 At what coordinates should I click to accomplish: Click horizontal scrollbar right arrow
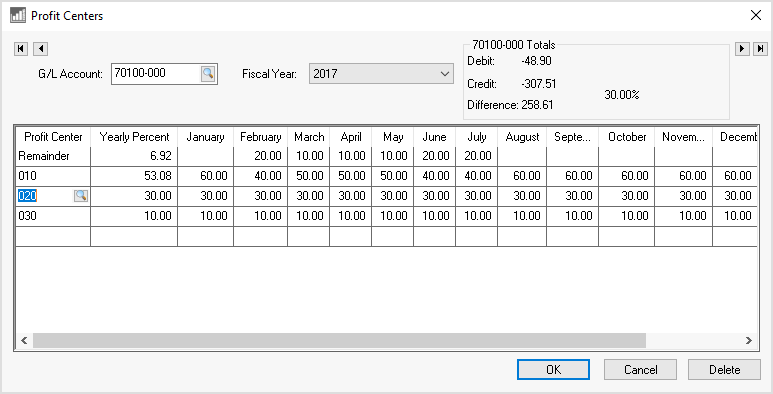click(x=749, y=340)
